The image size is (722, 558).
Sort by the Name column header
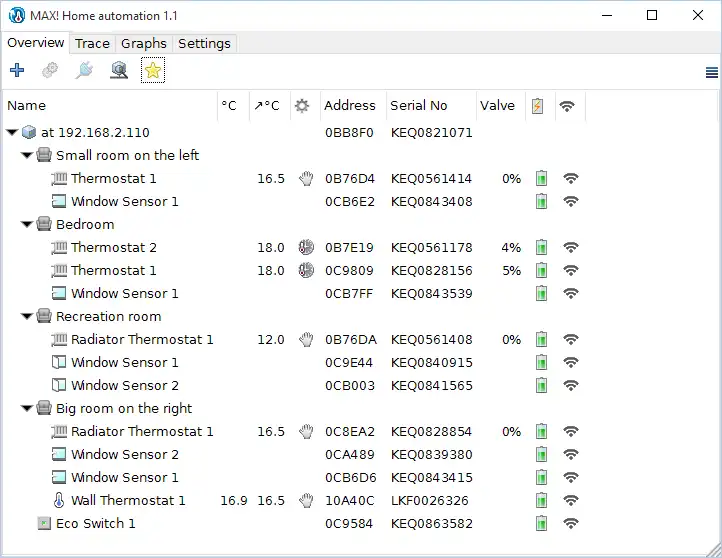tap(110, 106)
